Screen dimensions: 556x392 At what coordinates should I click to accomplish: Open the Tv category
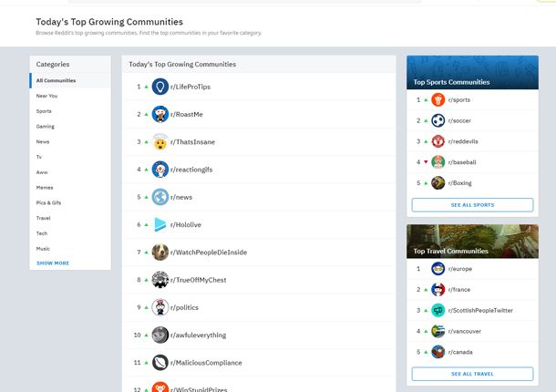pyautogui.click(x=70, y=157)
